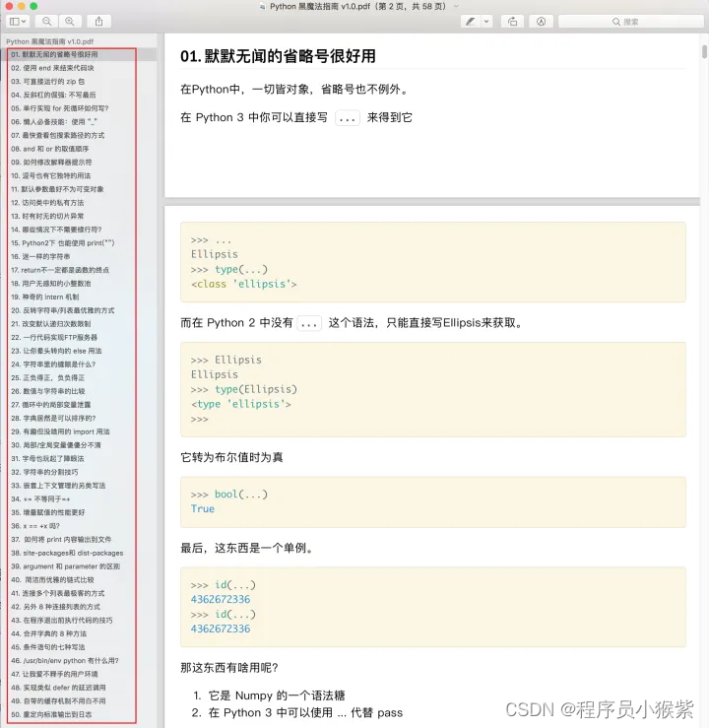
Task: Jump to '03. 可直接运行的 zip 包'
Action: tap(48, 81)
